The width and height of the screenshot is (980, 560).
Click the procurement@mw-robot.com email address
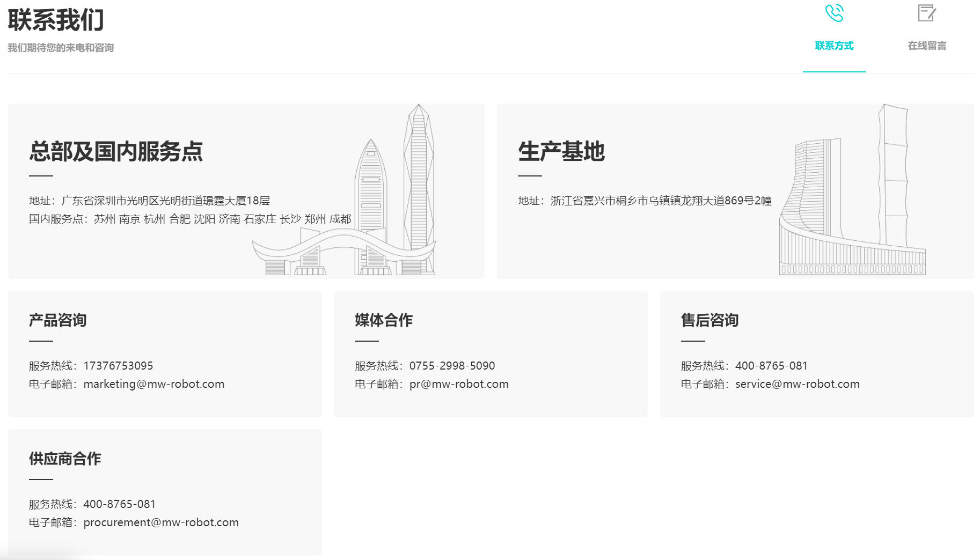pos(161,522)
